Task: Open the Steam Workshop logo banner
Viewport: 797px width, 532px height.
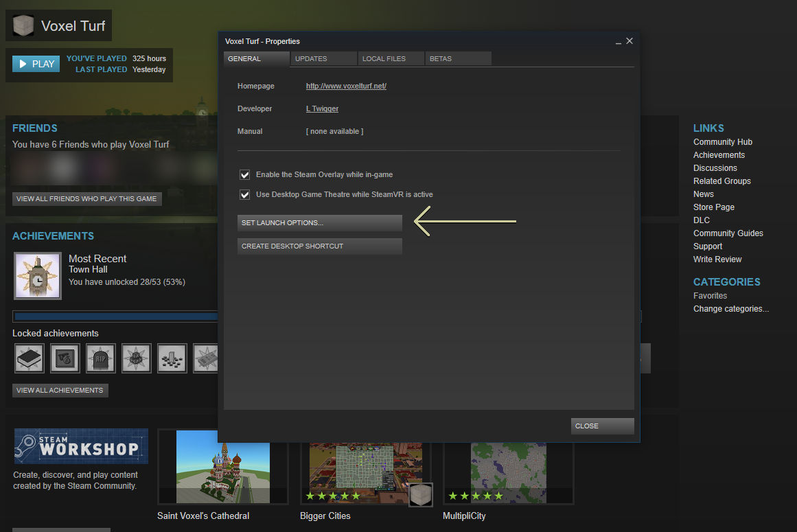Action: tap(81, 446)
